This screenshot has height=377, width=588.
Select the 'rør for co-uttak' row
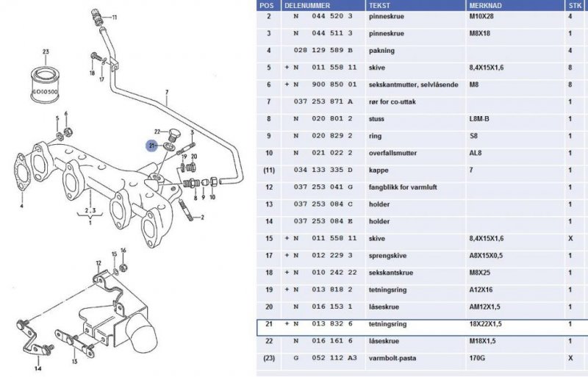422,101
